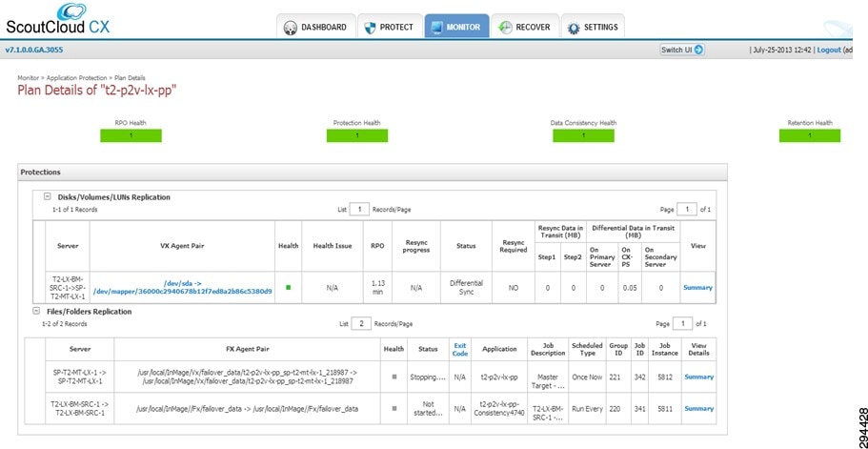Click the 'Differential Sync' status cell

(466, 287)
